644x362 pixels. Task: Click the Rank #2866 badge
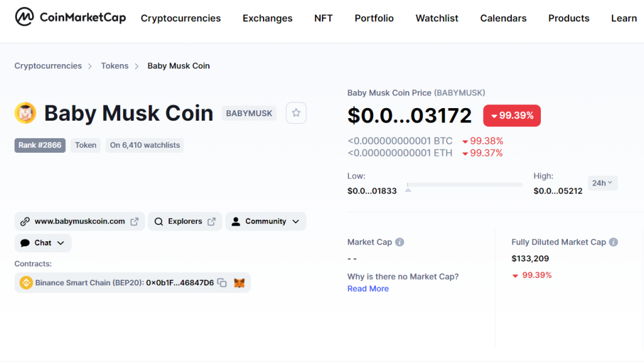click(x=40, y=145)
